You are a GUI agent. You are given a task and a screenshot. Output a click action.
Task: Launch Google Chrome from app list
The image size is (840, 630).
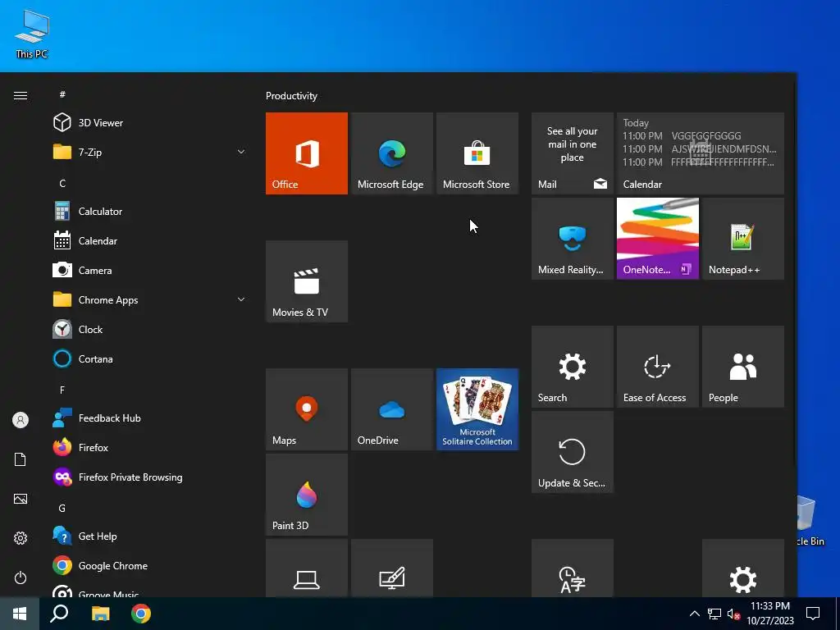point(149,566)
